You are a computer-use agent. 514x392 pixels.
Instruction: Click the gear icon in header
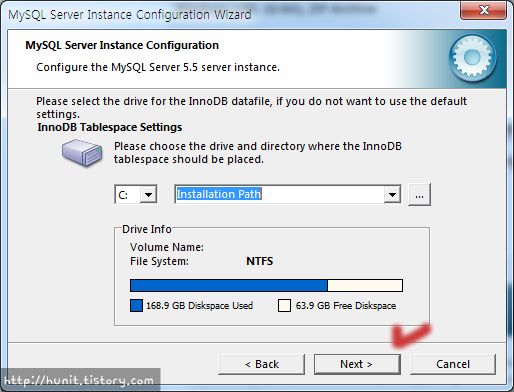pyautogui.click(x=473, y=58)
